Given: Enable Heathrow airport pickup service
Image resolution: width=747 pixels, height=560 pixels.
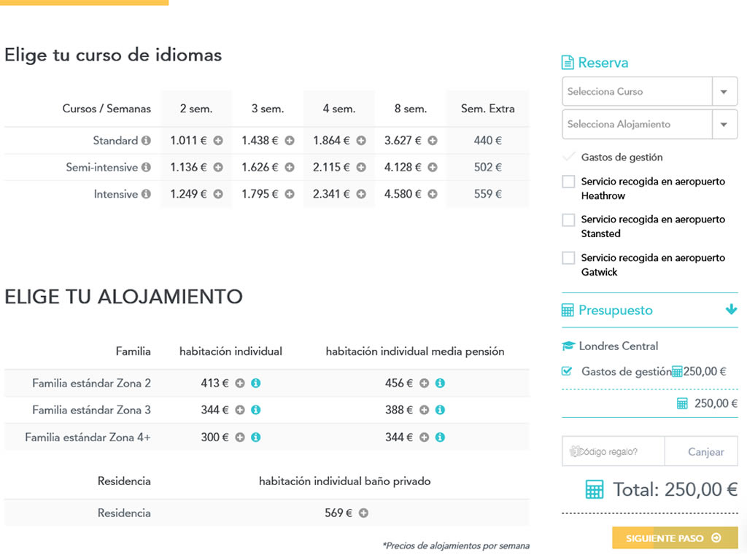Looking at the screenshot, I should [x=568, y=182].
